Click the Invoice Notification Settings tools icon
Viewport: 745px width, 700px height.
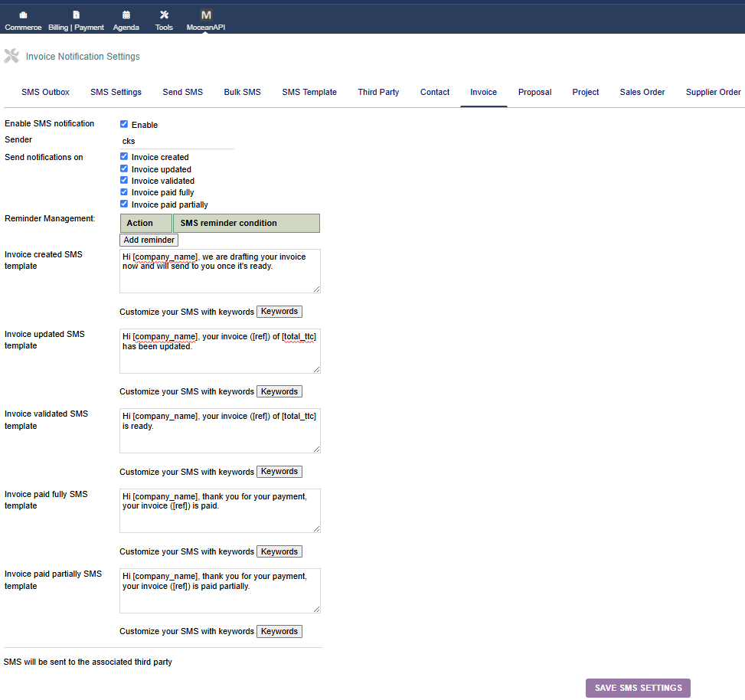tap(11, 56)
